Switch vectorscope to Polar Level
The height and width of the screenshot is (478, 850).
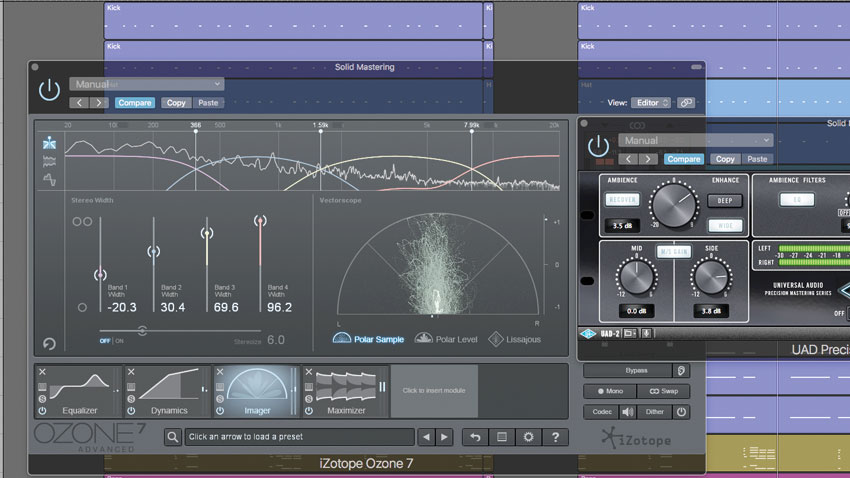(x=447, y=339)
